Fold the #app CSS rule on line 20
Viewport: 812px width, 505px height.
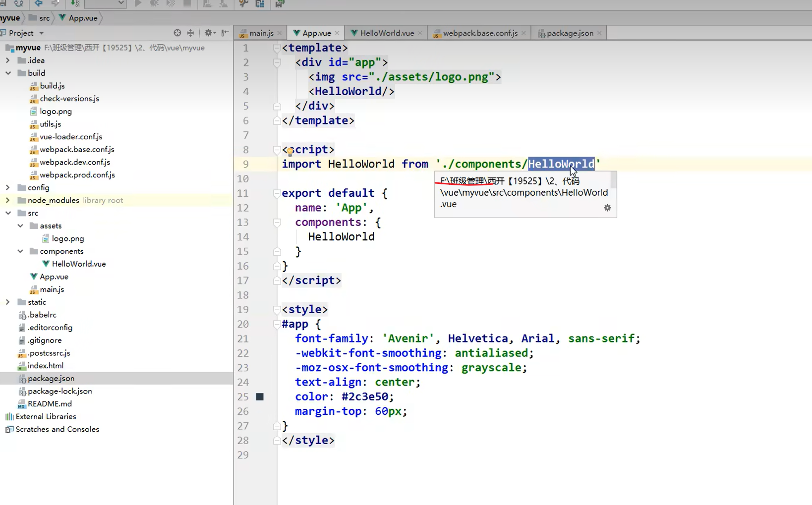pos(277,324)
